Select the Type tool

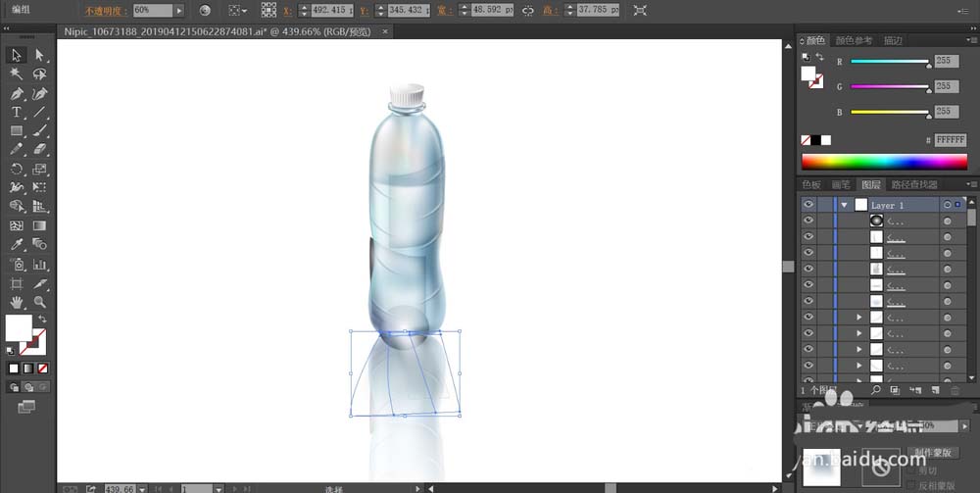coord(17,112)
